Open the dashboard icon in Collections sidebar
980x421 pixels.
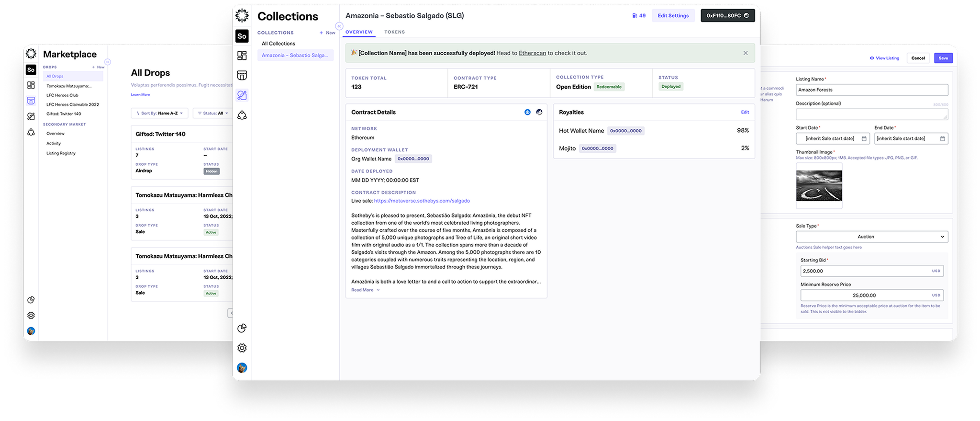[x=242, y=56]
